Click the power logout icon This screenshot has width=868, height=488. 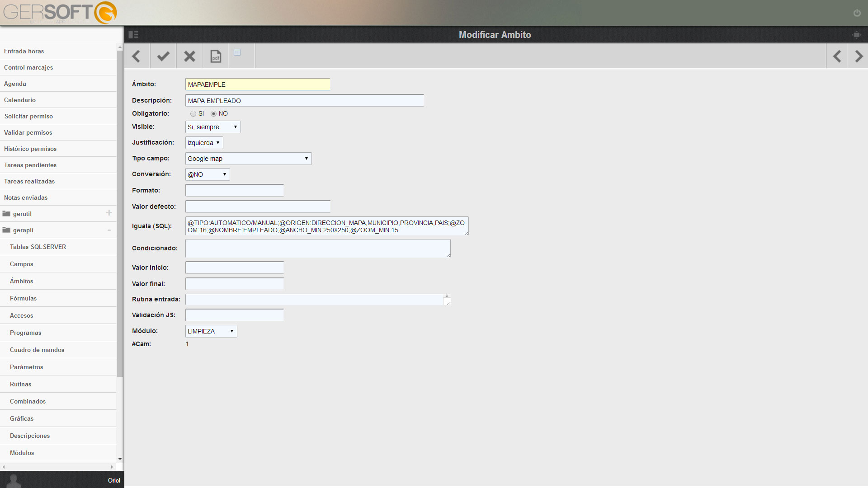[857, 13]
